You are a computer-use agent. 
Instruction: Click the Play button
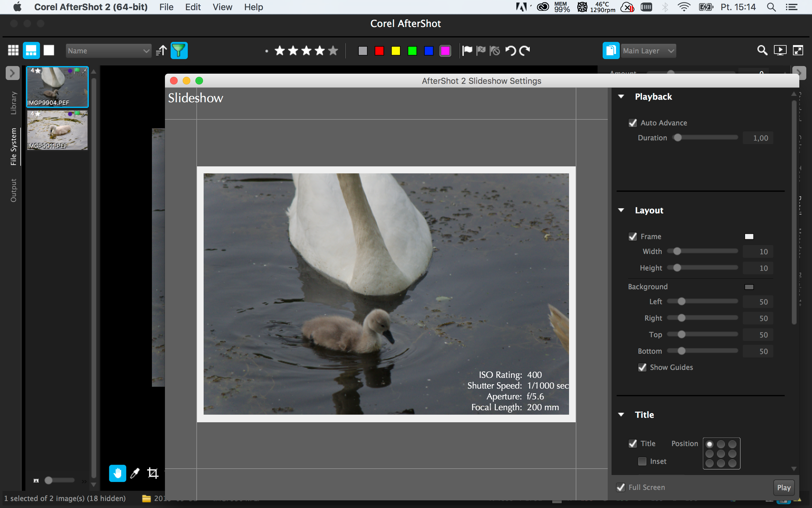pyautogui.click(x=784, y=488)
